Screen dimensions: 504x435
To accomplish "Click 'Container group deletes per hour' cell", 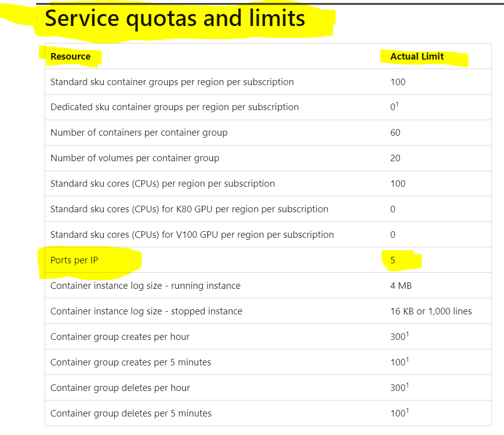I will 120,388.
